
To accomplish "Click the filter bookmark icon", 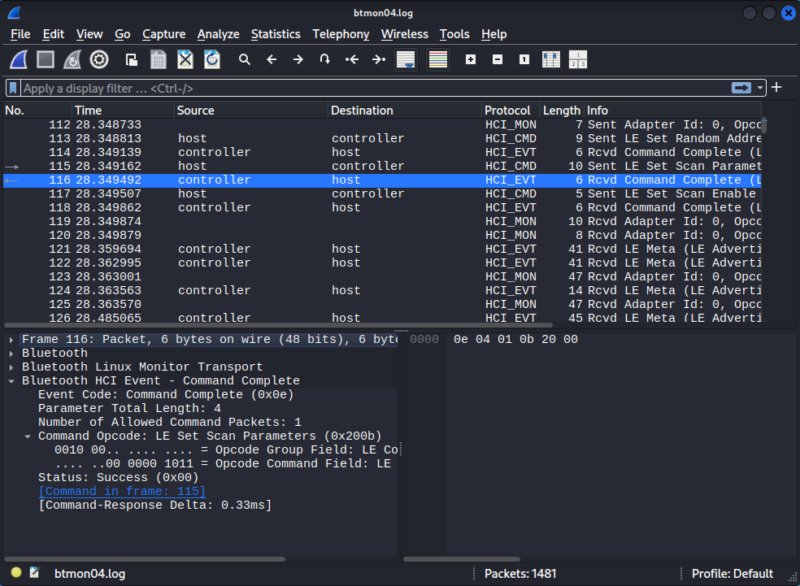I will point(13,88).
